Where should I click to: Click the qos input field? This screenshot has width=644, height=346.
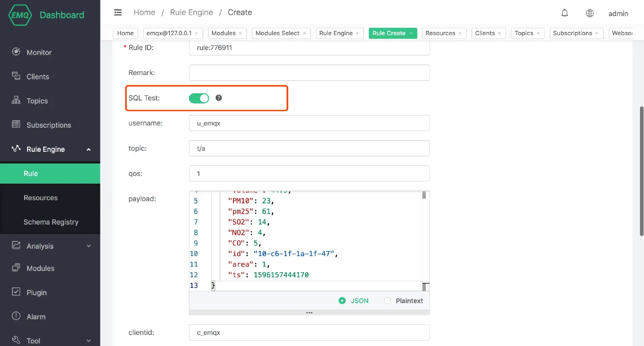(x=309, y=173)
